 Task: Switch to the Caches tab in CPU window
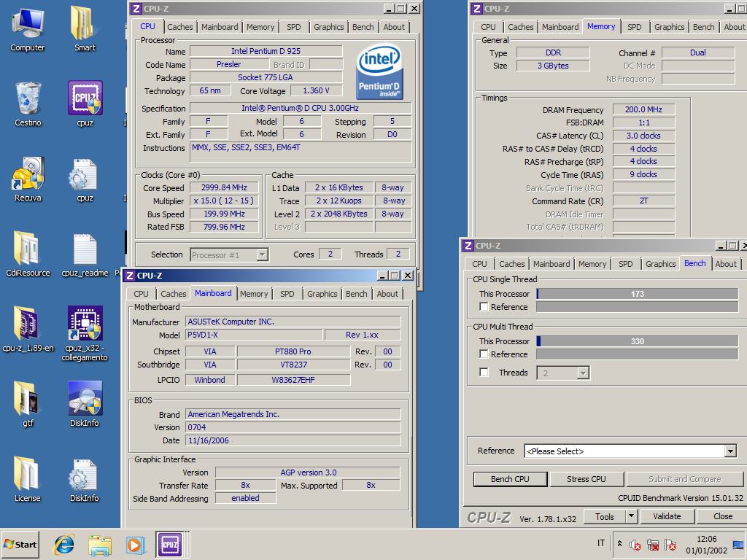[180, 27]
